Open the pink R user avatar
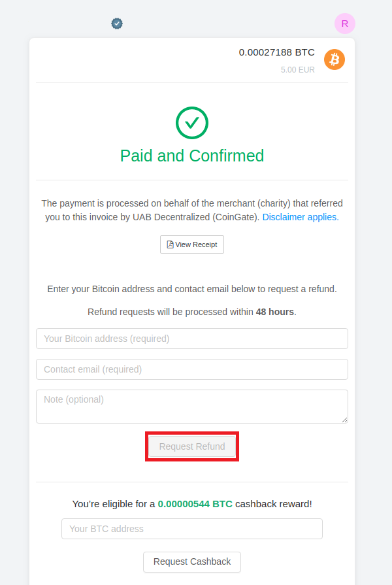The width and height of the screenshot is (392, 585). 344,24
